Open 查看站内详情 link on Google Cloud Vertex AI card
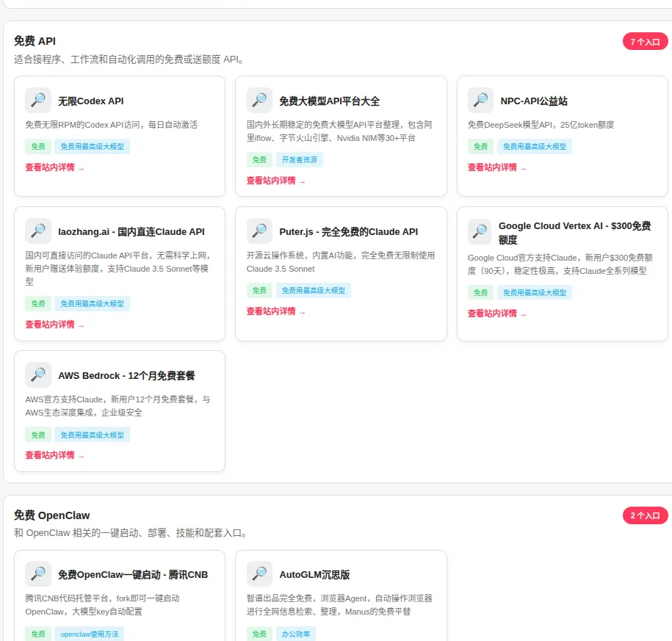The height and width of the screenshot is (641, 672). (x=496, y=314)
